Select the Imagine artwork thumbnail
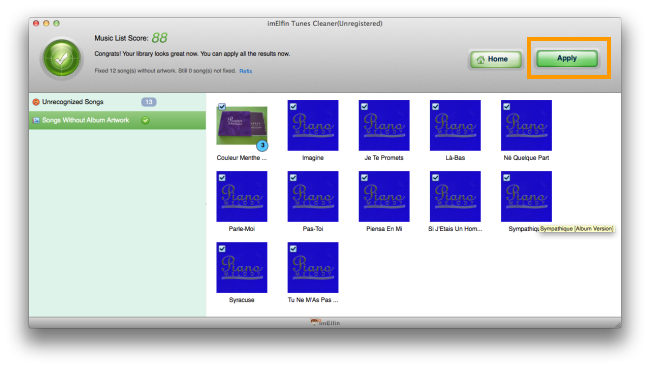 (x=313, y=125)
